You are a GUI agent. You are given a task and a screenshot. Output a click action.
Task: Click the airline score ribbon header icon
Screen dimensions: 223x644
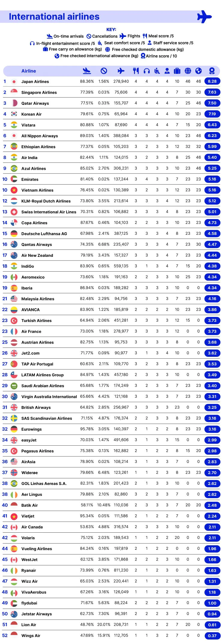[212, 71]
